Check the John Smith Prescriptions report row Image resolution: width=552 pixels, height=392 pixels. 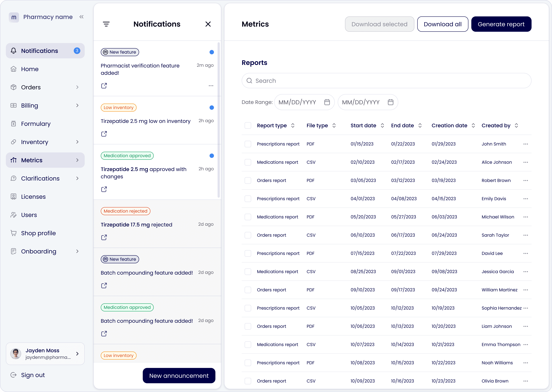248,144
